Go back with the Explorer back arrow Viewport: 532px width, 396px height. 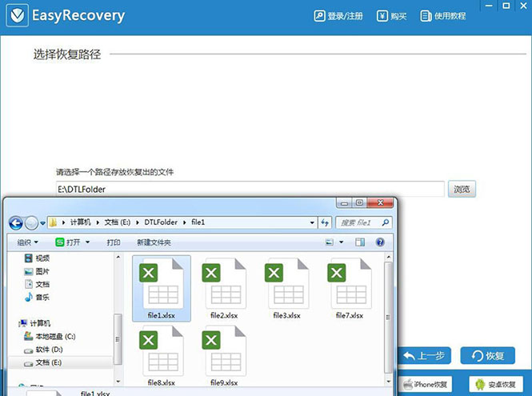click(x=16, y=222)
